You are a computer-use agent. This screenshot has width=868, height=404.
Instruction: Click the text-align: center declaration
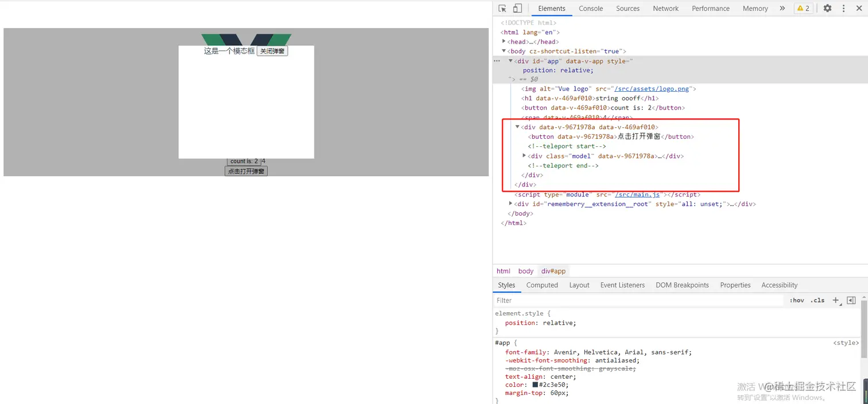click(540, 376)
